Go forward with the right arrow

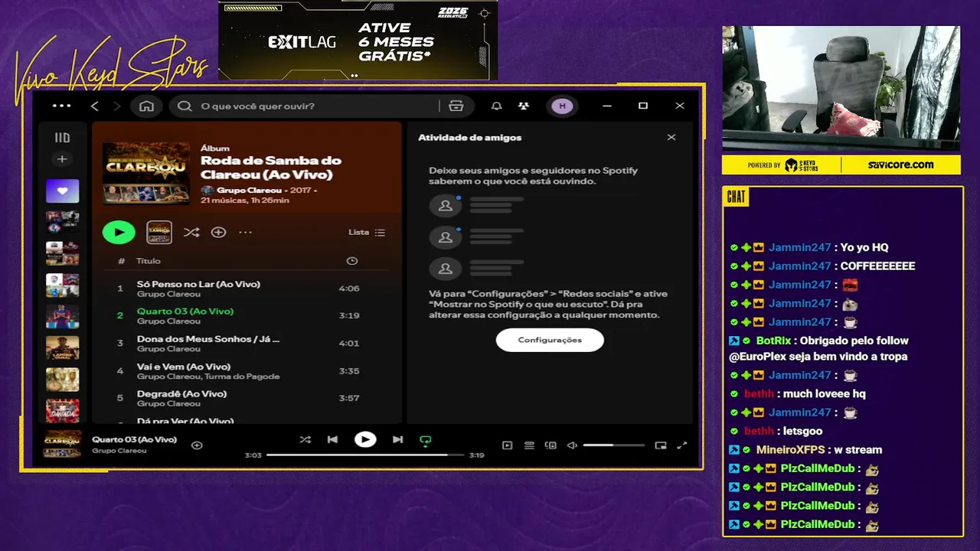116,106
